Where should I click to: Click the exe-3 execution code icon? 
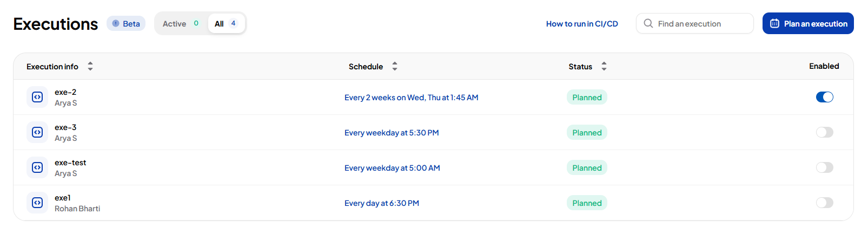[x=37, y=132]
